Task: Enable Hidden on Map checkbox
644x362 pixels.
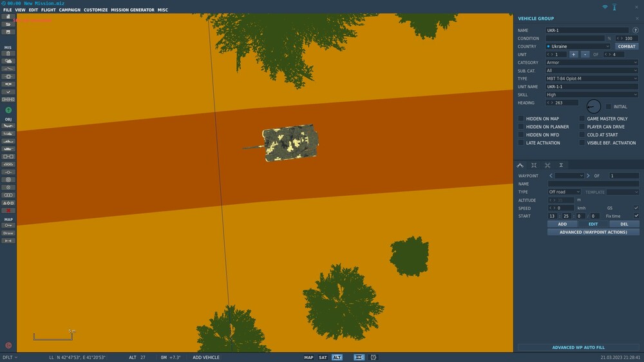Action: [x=521, y=119]
